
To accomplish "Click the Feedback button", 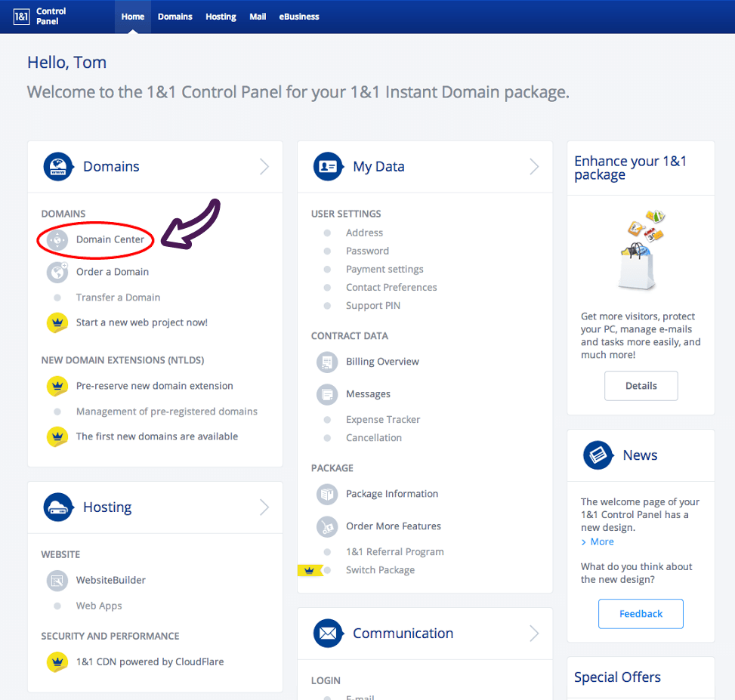I will point(641,614).
